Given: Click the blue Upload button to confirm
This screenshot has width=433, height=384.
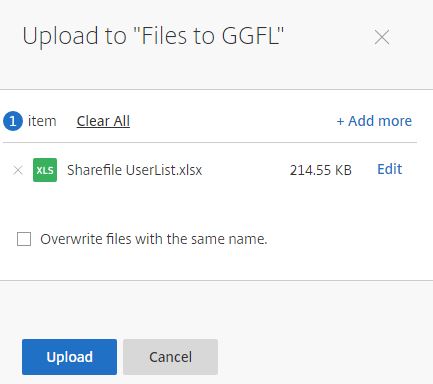Looking at the screenshot, I should (69, 357).
